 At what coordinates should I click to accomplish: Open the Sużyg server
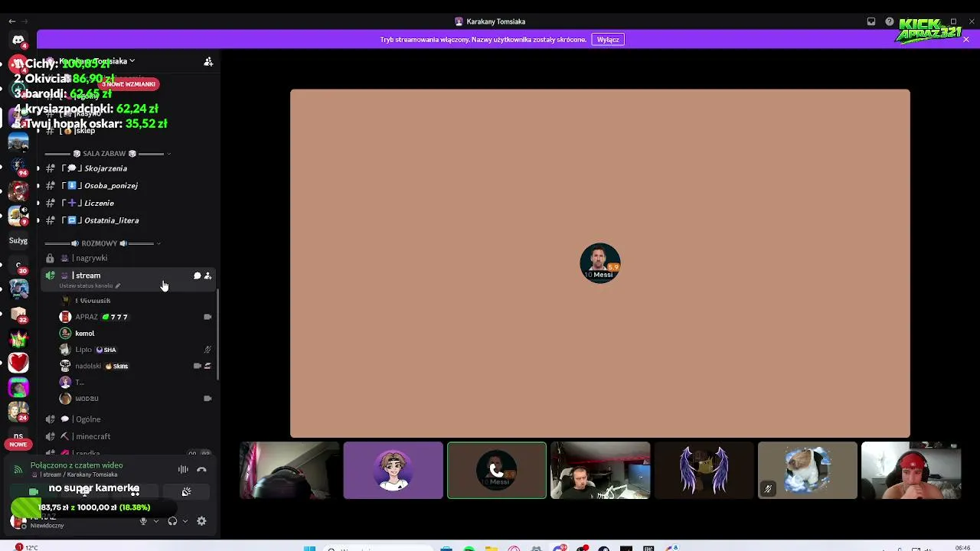pos(18,240)
